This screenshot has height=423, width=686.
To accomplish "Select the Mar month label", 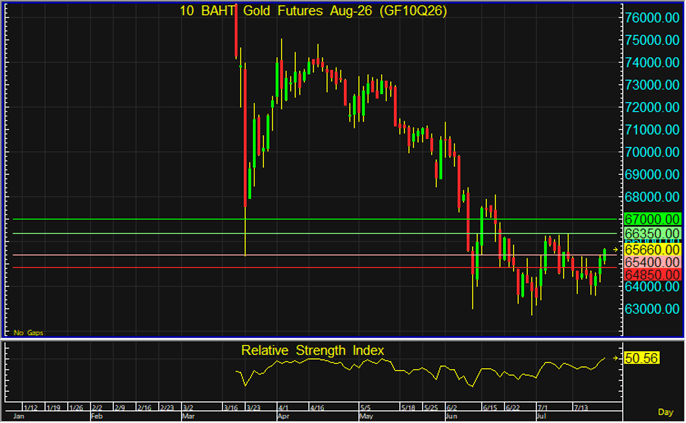I will click(188, 416).
